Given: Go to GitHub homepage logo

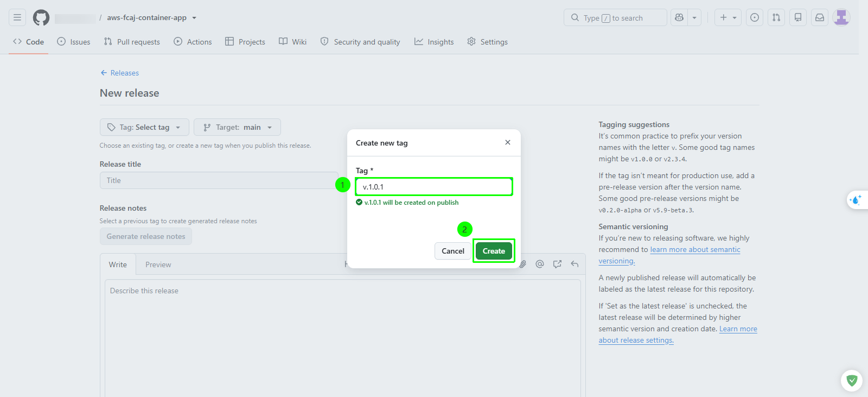Looking at the screenshot, I should pos(41,17).
